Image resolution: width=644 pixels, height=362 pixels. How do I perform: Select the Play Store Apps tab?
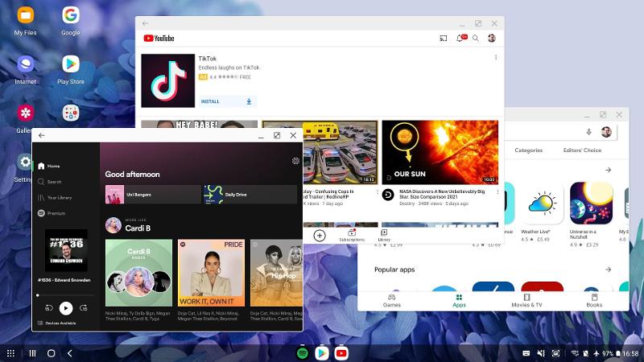click(459, 300)
